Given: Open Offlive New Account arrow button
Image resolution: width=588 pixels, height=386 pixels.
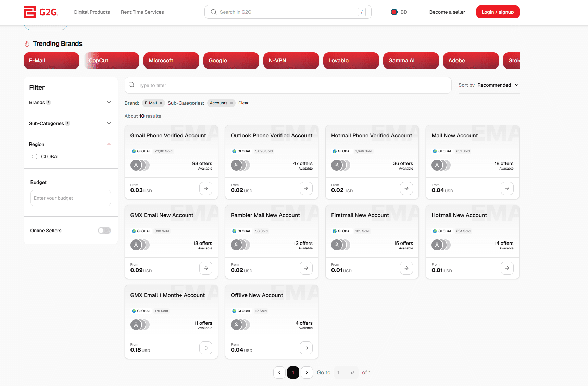Looking at the screenshot, I should 306,348.
